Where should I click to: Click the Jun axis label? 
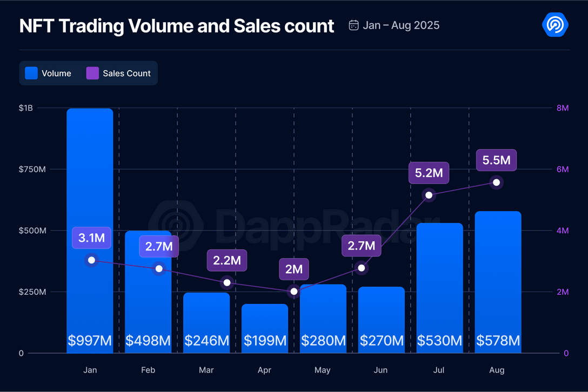tap(381, 370)
